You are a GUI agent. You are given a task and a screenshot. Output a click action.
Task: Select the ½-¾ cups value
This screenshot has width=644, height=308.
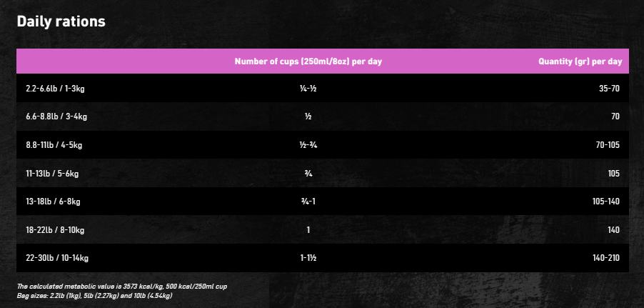[x=308, y=145]
